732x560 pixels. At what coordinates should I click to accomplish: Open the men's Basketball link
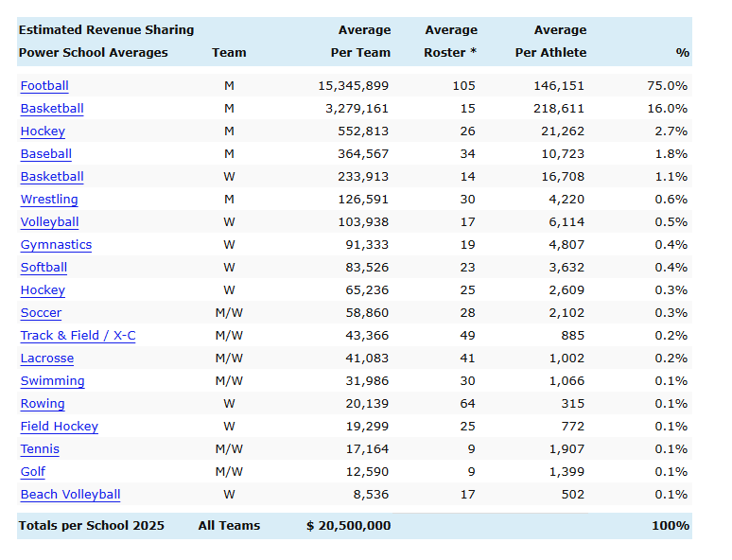(x=52, y=109)
